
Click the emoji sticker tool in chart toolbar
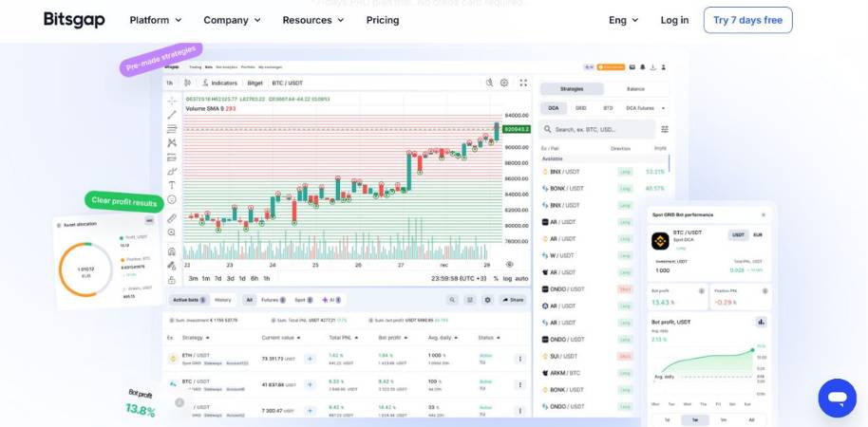[x=172, y=200]
